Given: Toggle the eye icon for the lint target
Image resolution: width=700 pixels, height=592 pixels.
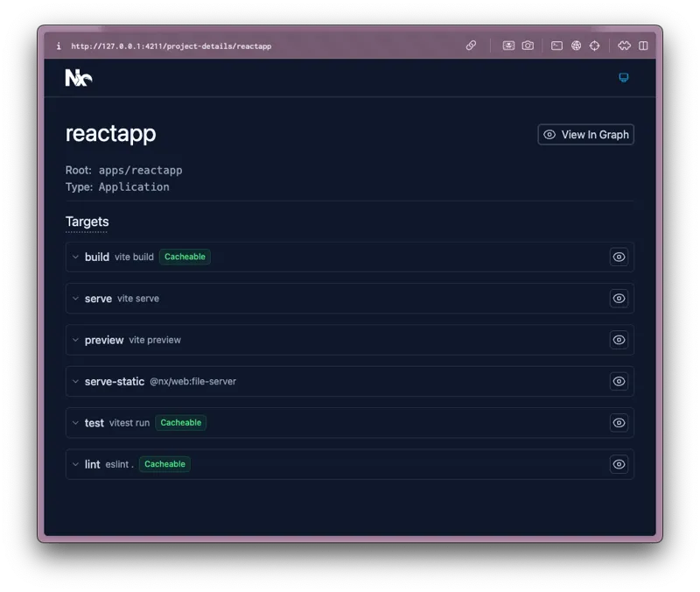Looking at the screenshot, I should click(x=619, y=464).
